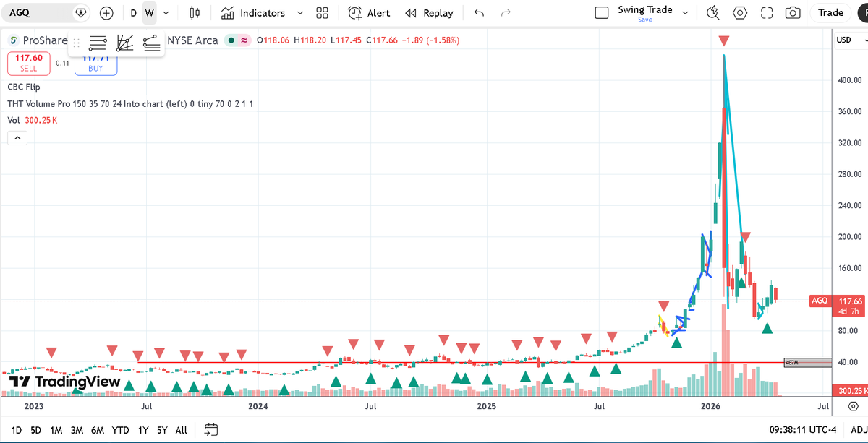Open quick search lightning magnifier icon
This screenshot has height=443, width=868.
pos(713,13)
